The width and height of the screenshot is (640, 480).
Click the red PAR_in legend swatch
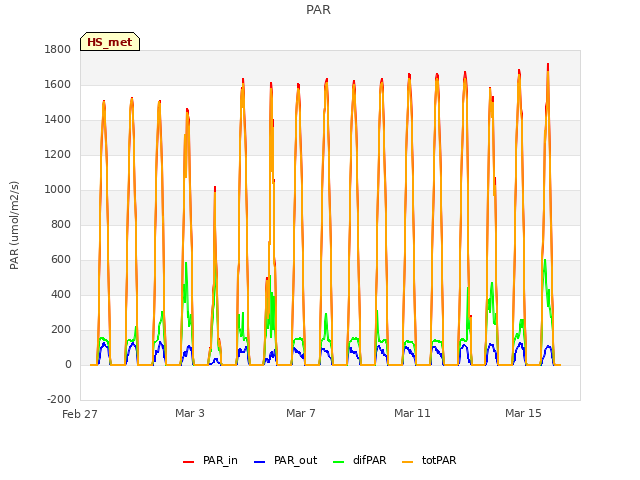[189, 462]
